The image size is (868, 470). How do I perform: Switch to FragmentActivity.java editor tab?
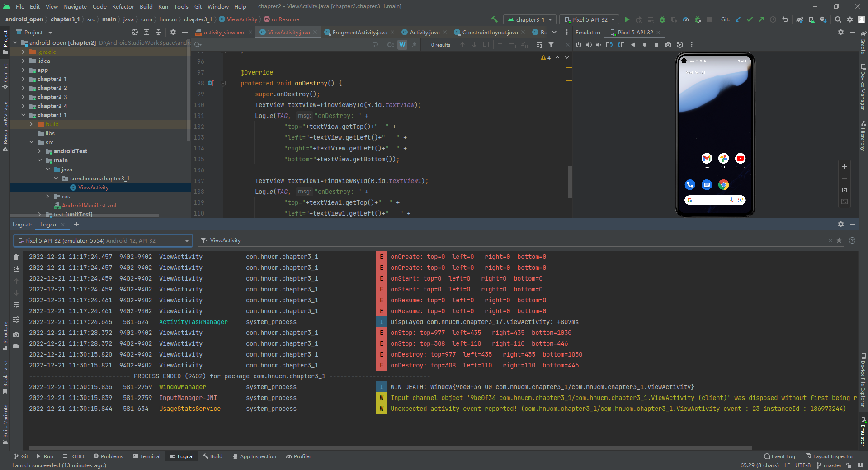pos(360,32)
